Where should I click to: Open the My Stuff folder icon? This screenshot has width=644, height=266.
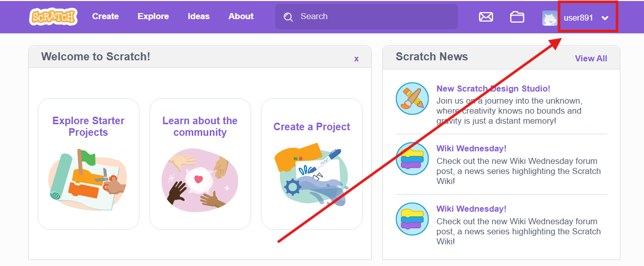pyautogui.click(x=517, y=17)
